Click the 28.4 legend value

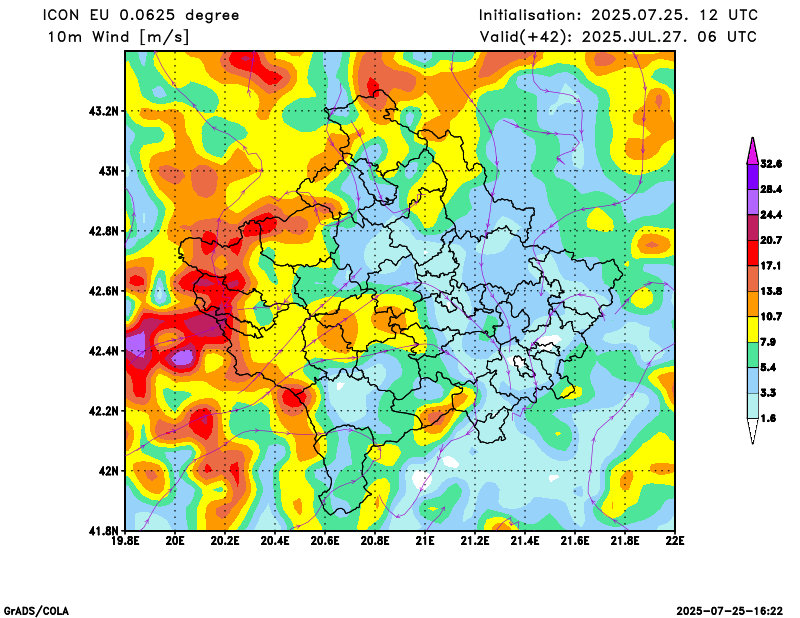[x=771, y=189]
